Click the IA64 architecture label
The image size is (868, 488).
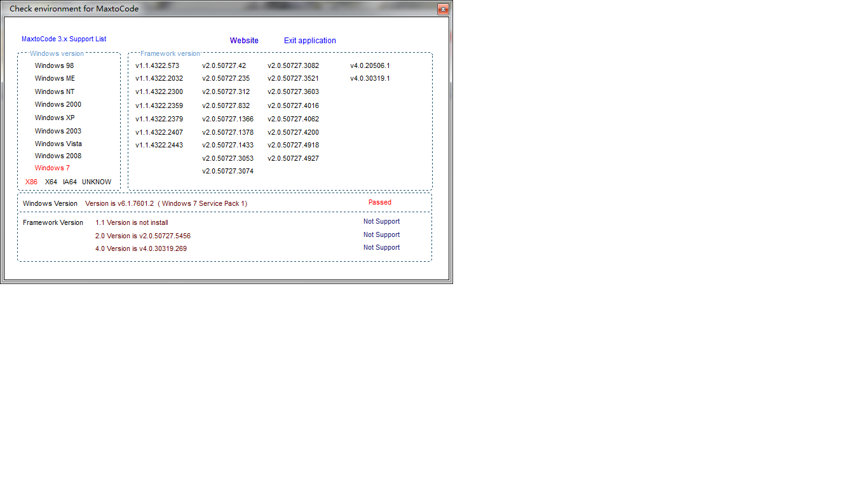70,182
